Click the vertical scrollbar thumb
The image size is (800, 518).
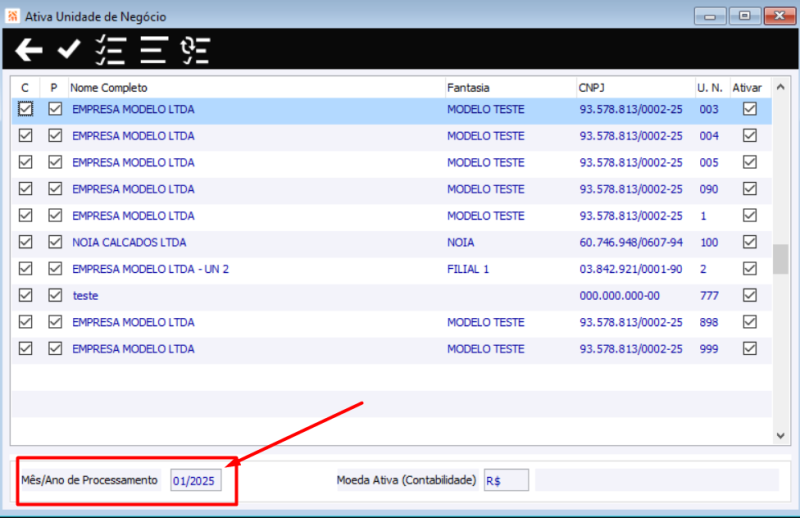(781, 259)
